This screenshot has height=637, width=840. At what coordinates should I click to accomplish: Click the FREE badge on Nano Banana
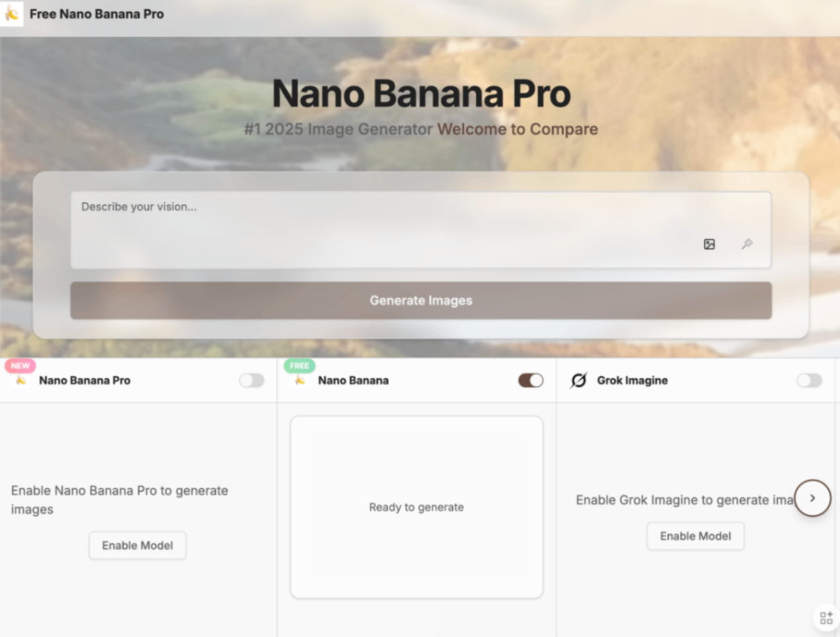[299, 365]
